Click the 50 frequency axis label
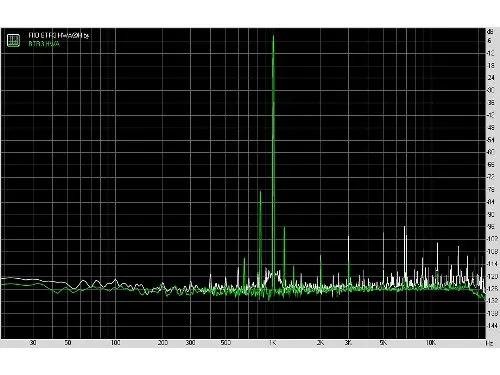The image size is (500, 375). click(x=68, y=343)
